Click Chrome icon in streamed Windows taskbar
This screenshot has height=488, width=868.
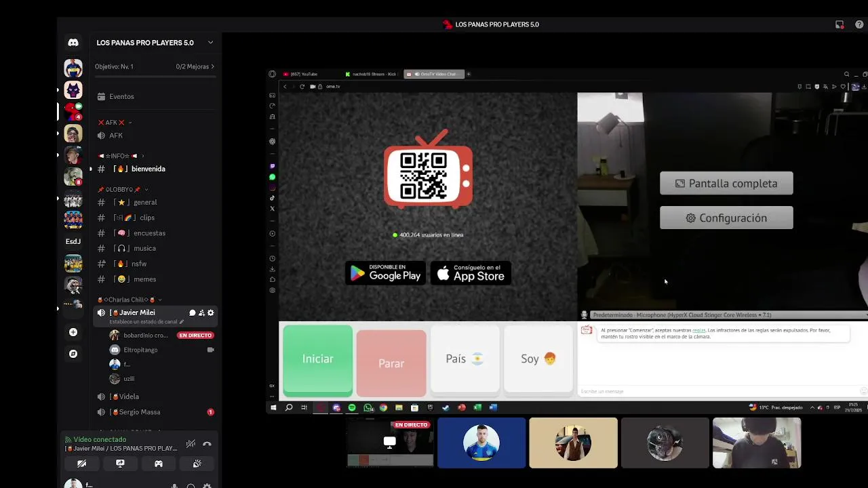tap(383, 407)
